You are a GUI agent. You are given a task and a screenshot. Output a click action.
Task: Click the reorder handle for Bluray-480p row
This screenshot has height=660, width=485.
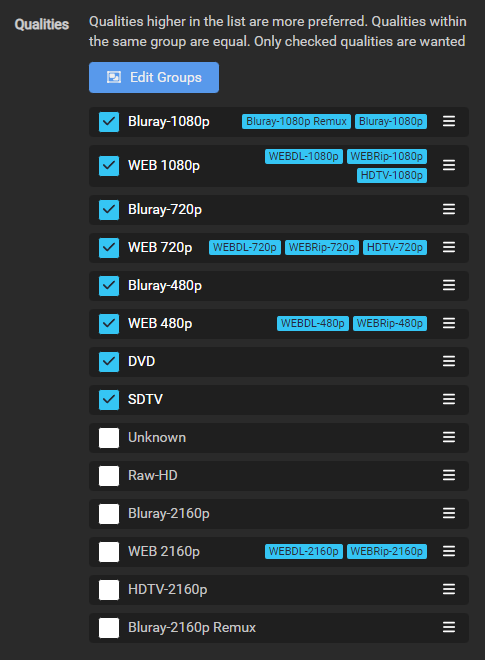tap(449, 285)
